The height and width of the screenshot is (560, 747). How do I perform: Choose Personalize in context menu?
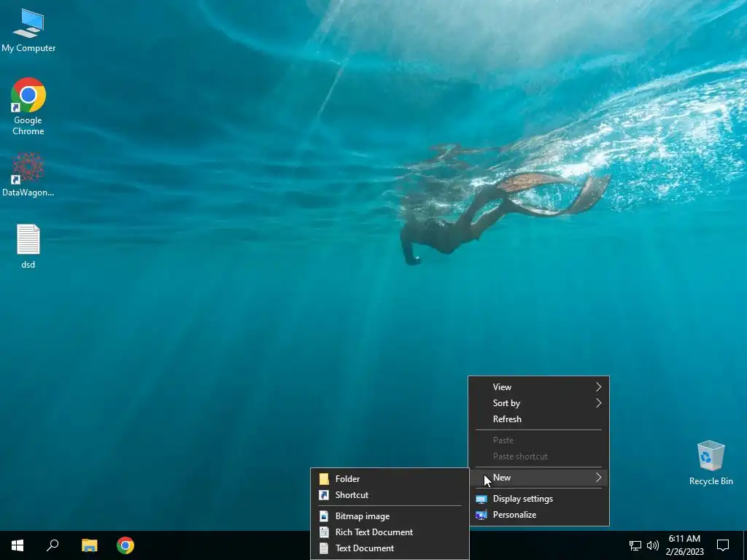pos(539,515)
